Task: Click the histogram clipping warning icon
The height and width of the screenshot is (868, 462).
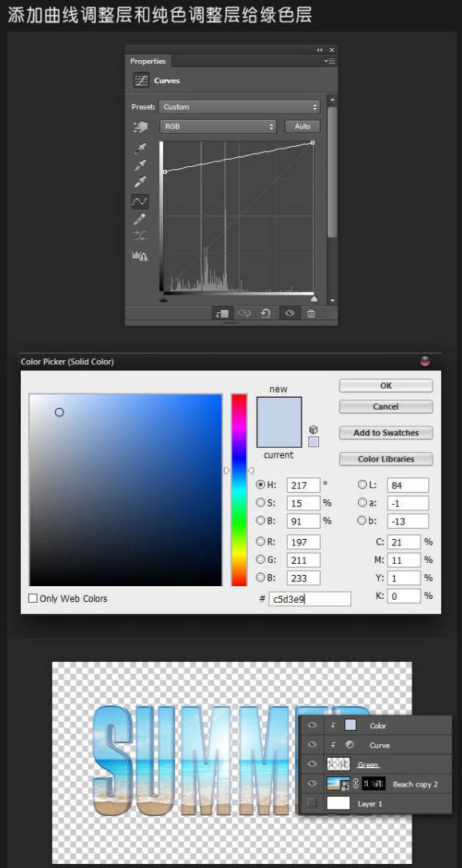Action: pyautogui.click(x=140, y=256)
